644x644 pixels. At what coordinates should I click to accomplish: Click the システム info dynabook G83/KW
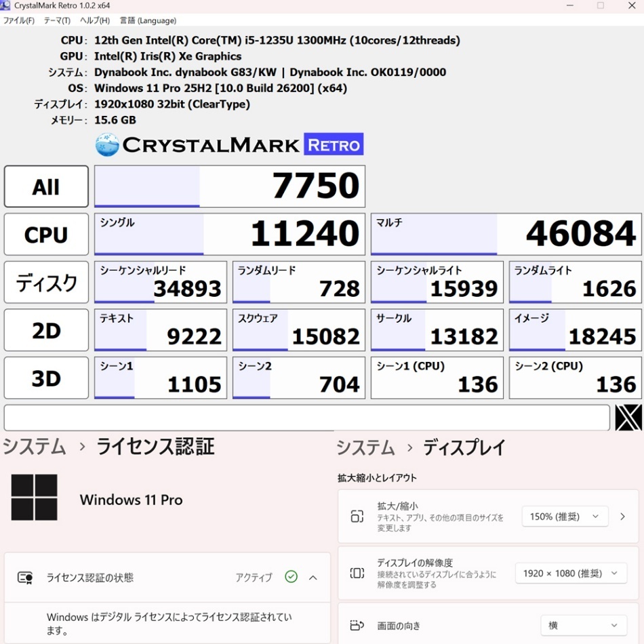click(x=270, y=73)
